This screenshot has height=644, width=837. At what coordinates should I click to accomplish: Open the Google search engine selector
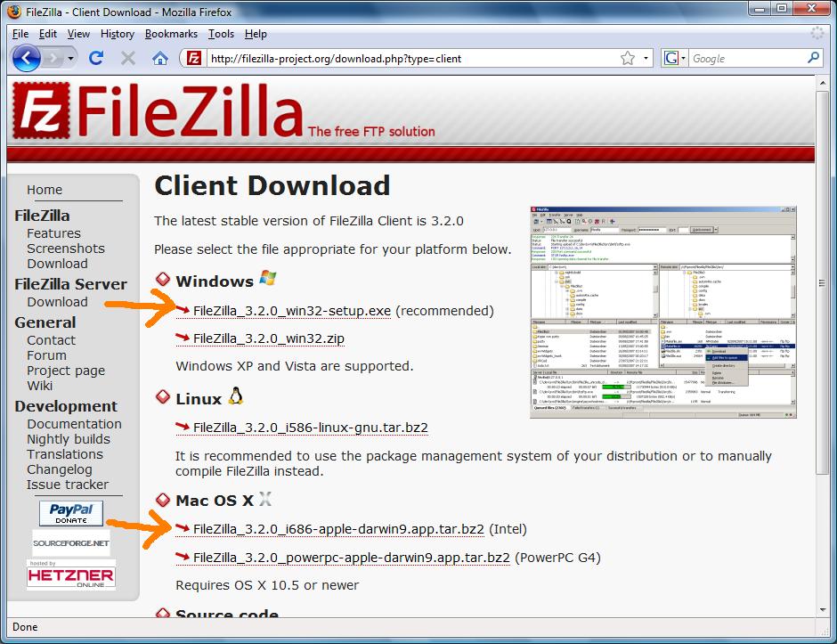point(675,58)
